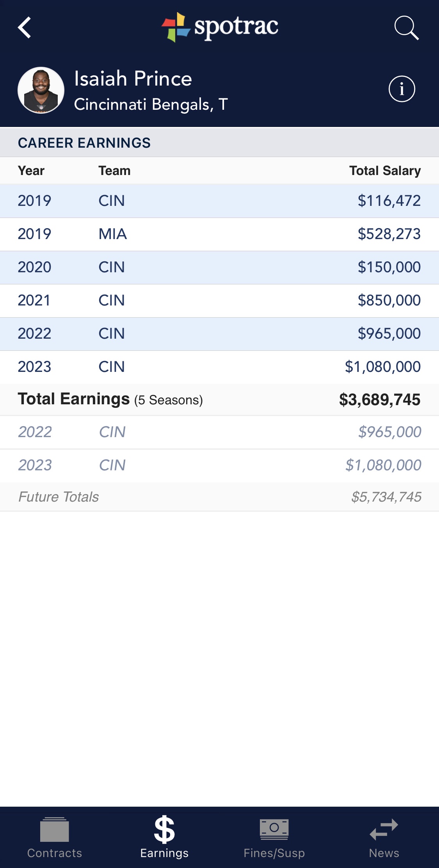This screenshot has height=868, width=439.
Task: Choose the 2021 CIN $850,000 row
Action: tap(219, 300)
